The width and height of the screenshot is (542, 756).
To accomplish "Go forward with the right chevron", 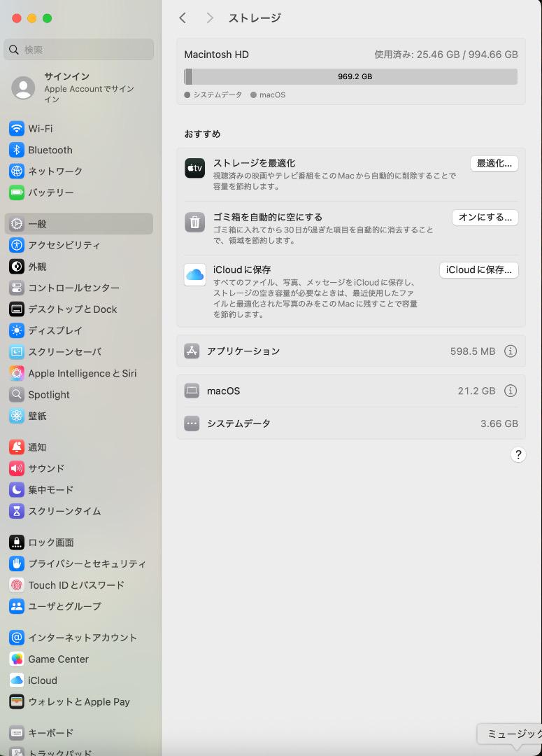I will (210, 17).
